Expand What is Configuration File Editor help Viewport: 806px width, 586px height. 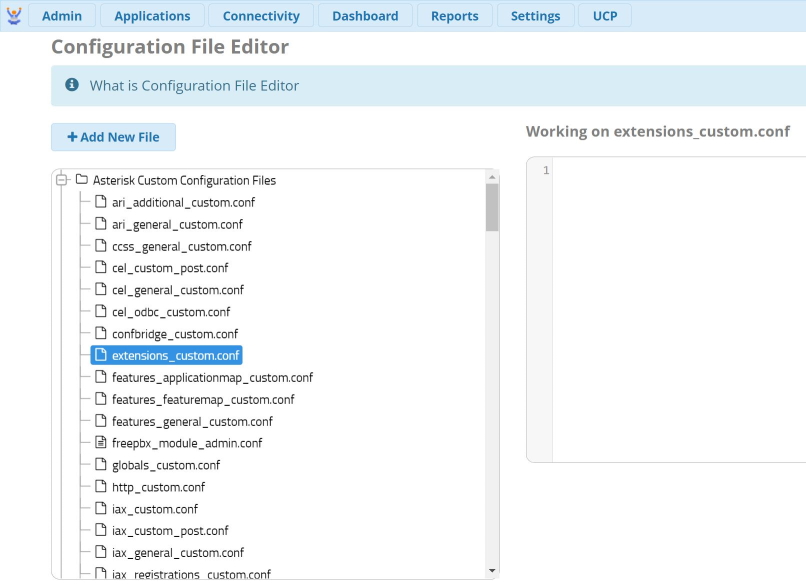tap(194, 86)
